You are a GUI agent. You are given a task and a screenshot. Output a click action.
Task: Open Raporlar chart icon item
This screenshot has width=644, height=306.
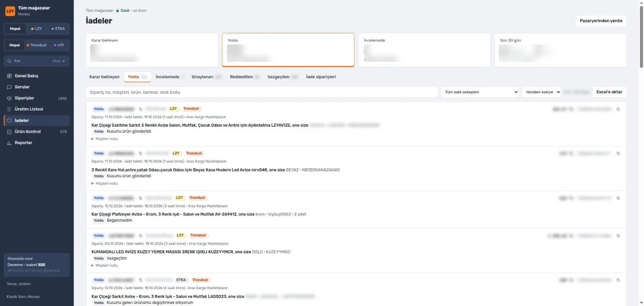coord(37,143)
